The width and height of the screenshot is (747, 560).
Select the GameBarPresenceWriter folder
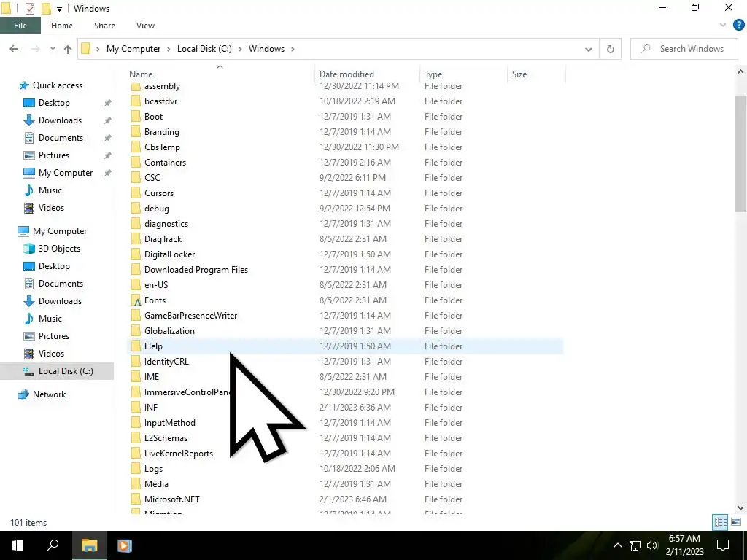click(x=190, y=316)
